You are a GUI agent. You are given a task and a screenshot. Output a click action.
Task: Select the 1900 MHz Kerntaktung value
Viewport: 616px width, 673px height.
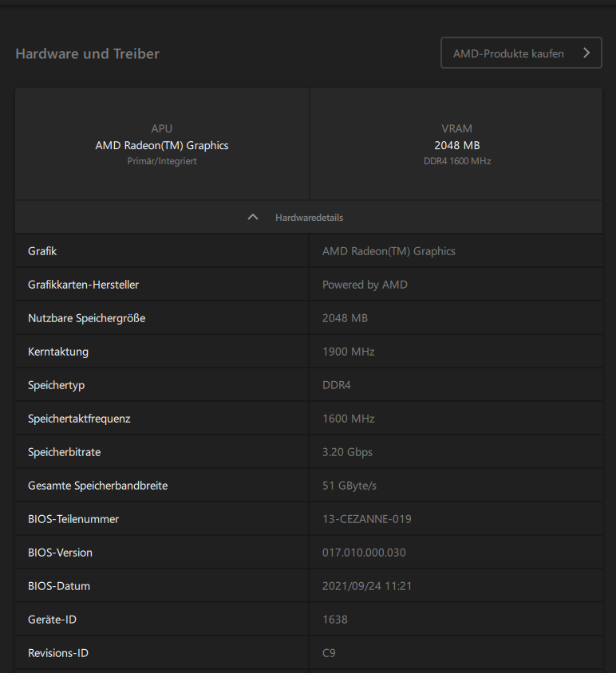point(348,352)
